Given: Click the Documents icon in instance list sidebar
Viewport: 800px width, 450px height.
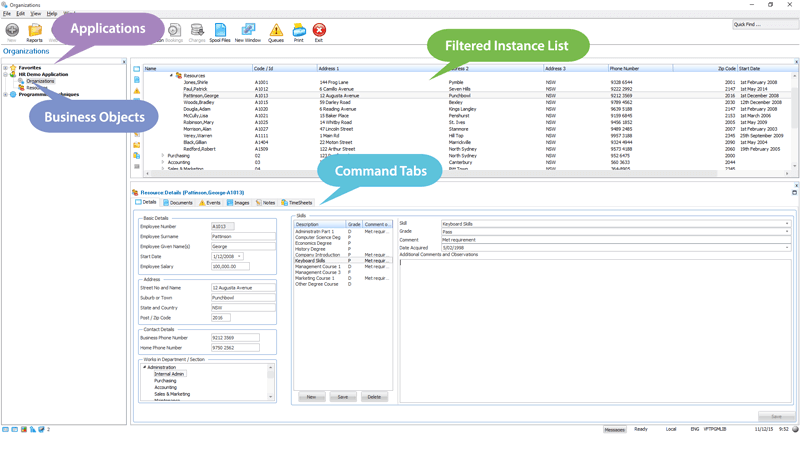Looking at the screenshot, I should 137,80.
